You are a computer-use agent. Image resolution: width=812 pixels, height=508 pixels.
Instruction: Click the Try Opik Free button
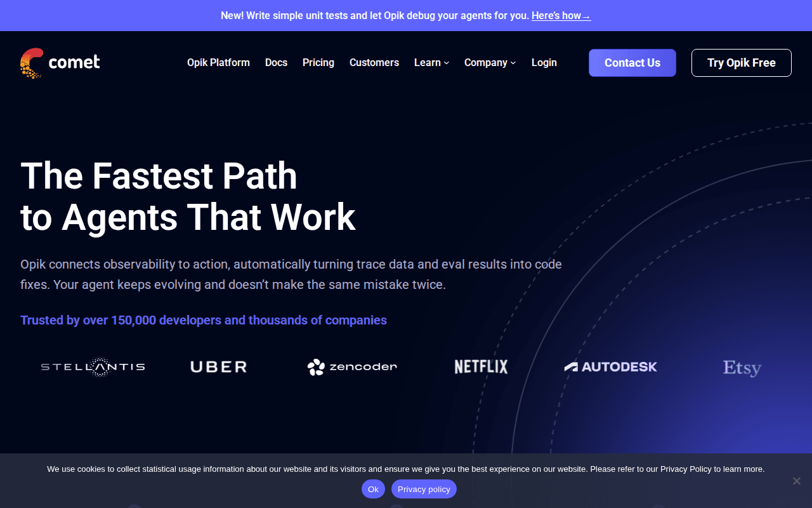[742, 63]
